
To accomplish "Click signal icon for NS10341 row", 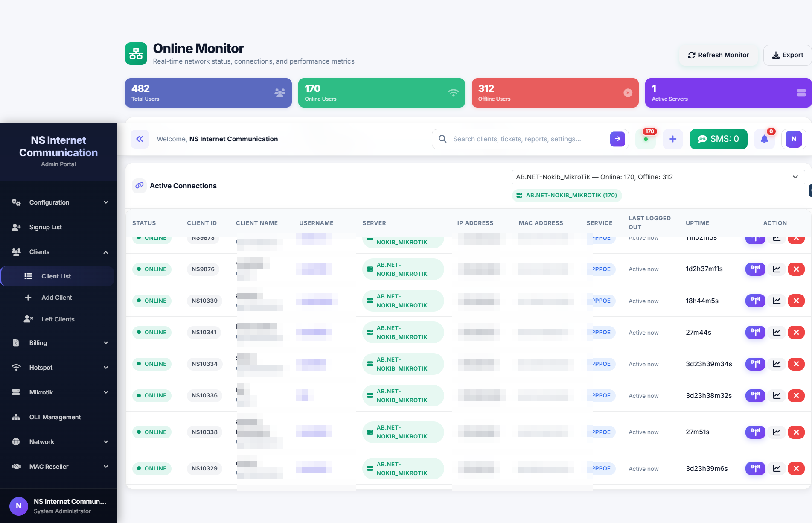I will click(x=755, y=332).
